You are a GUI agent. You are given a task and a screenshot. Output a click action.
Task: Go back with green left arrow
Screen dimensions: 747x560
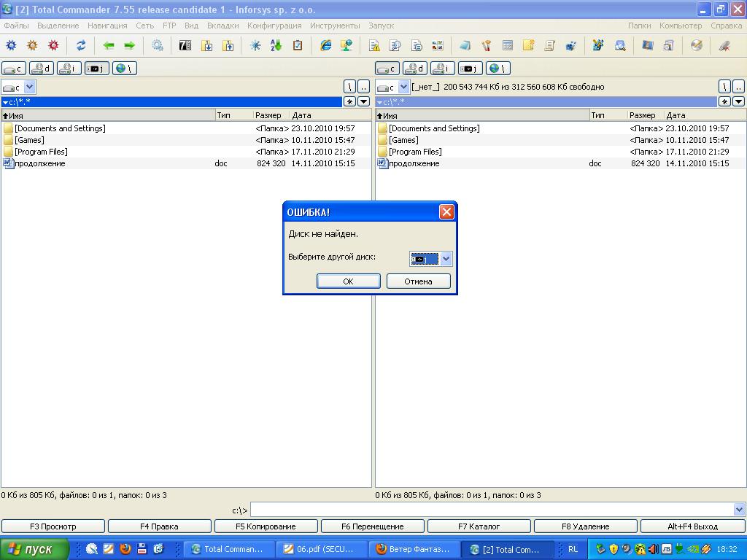coord(109,46)
